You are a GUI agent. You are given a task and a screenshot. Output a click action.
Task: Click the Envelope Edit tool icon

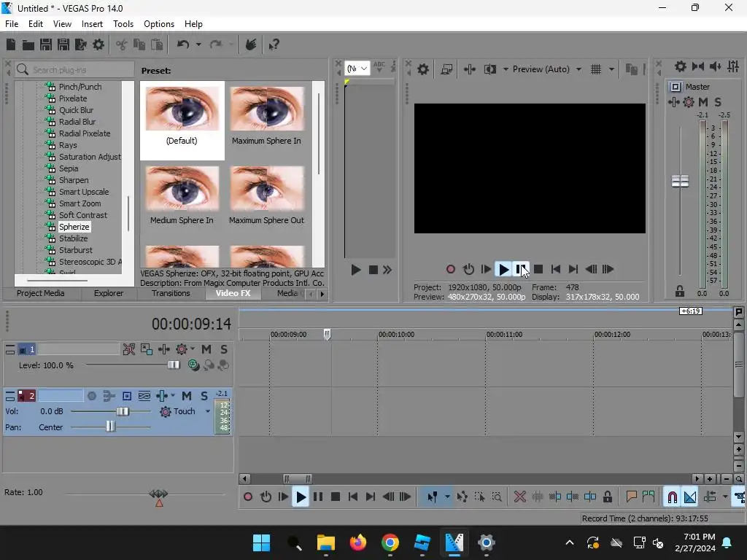click(x=462, y=497)
